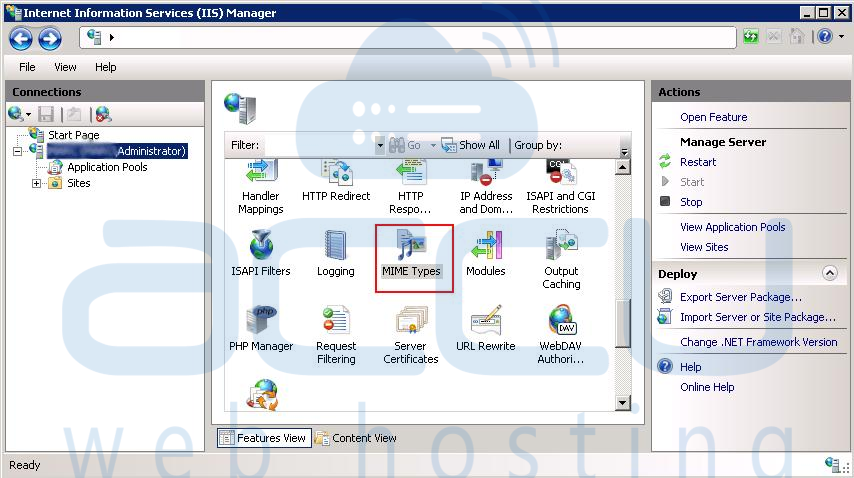Open the HTTP Response Headers feature
The width and height of the screenshot is (854, 478).
pos(410,187)
